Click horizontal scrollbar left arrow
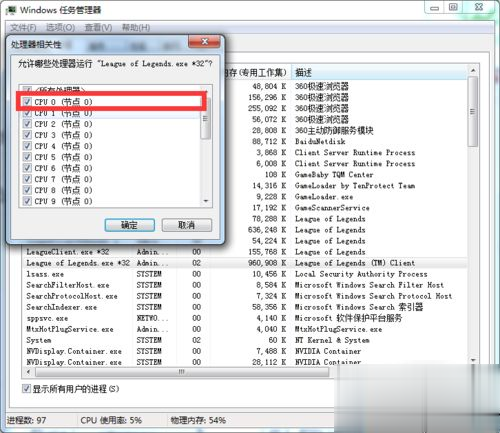 pos(28,372)
